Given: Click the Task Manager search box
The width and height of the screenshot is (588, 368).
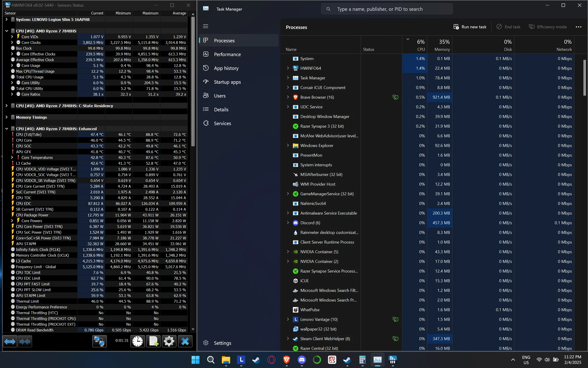Looking at the screenshot, I should 387,9.
